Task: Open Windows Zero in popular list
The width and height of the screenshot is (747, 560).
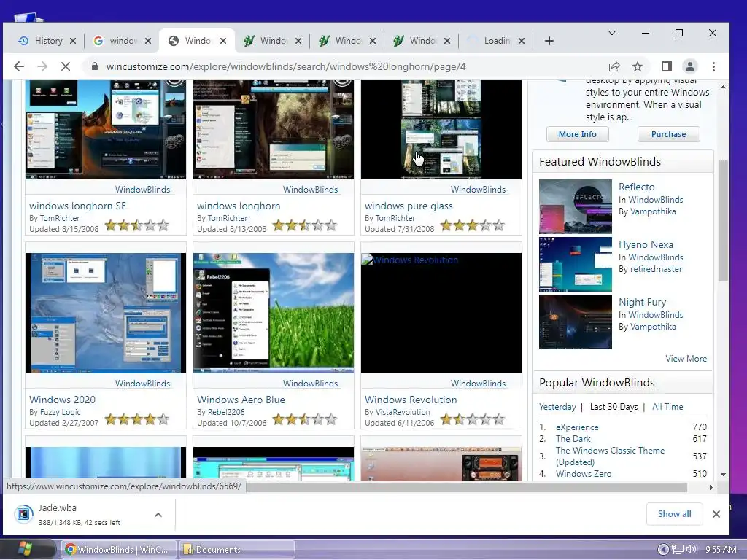Action: pyautogui.click(x=584, y=474)
